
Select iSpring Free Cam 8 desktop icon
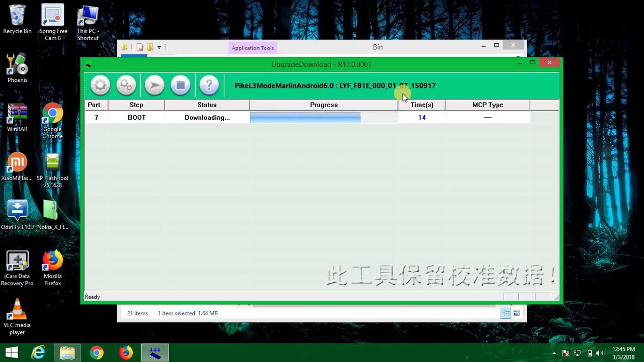[53, 23]
